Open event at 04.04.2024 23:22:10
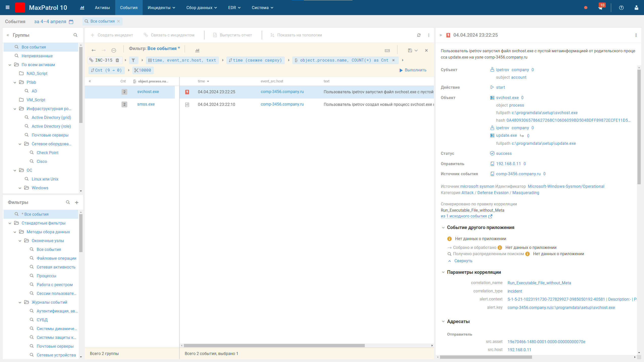Image resolution: width=644 pixels, height=362 pixels. tap(307, 104)
